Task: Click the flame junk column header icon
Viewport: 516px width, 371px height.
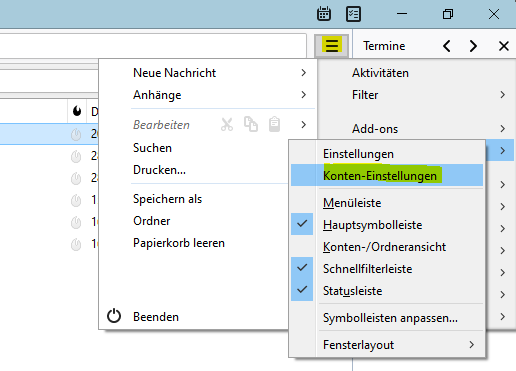Action: tap(77, 111)
